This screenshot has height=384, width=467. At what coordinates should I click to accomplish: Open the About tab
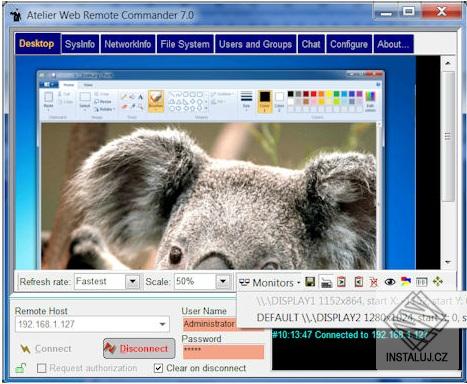[x=393, y=44]
